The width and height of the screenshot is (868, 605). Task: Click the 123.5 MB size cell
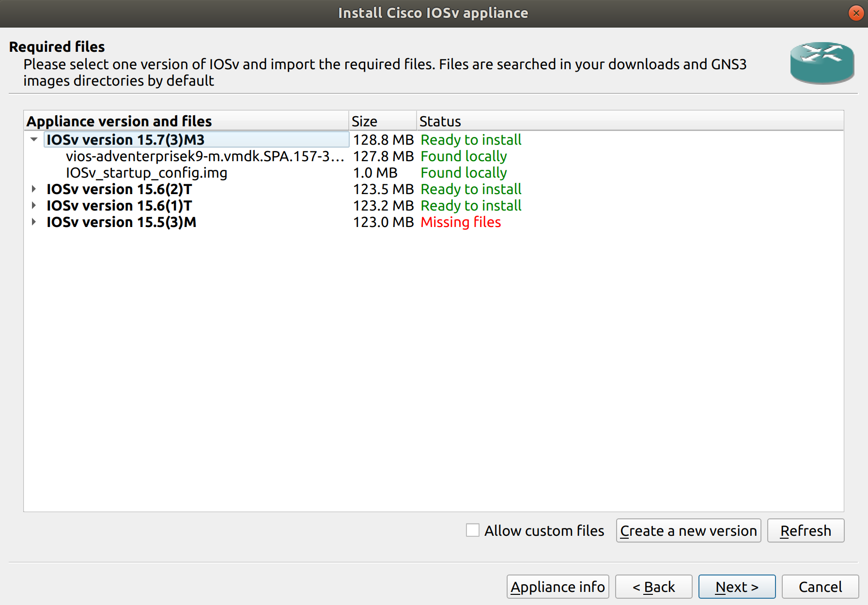383,189
